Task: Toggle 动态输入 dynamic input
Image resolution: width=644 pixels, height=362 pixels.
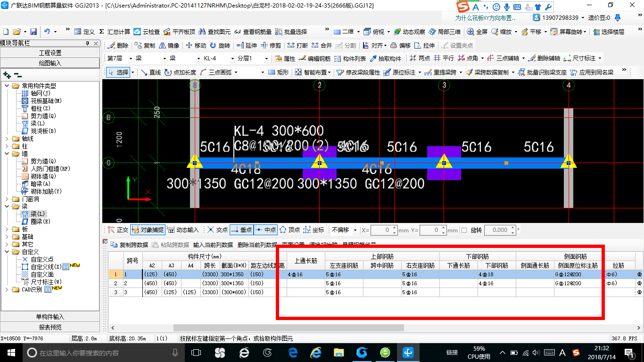Action: point(183,230)
